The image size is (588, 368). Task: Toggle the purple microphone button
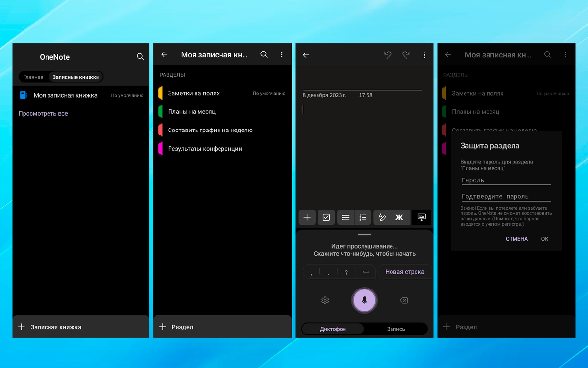[x=364, y=300]
